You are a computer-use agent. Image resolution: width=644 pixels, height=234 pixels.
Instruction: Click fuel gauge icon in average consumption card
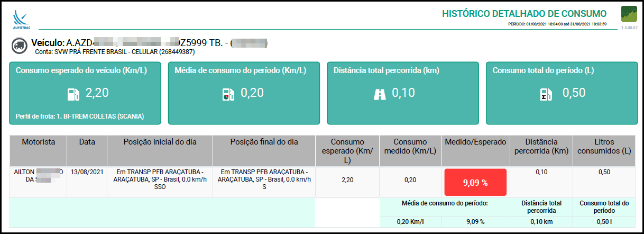[x=228, y=95]
